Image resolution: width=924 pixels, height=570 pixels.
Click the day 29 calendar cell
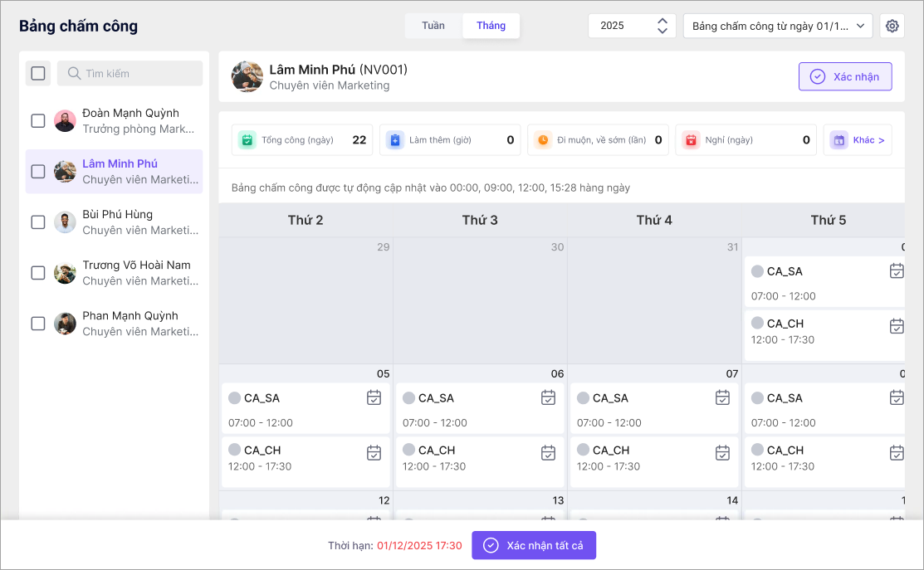306,301
